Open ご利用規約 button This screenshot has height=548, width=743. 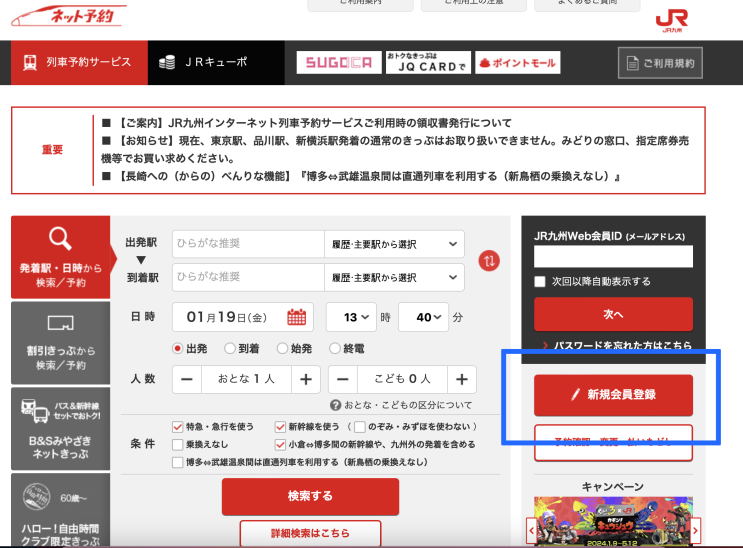click(x=660, y=63)
